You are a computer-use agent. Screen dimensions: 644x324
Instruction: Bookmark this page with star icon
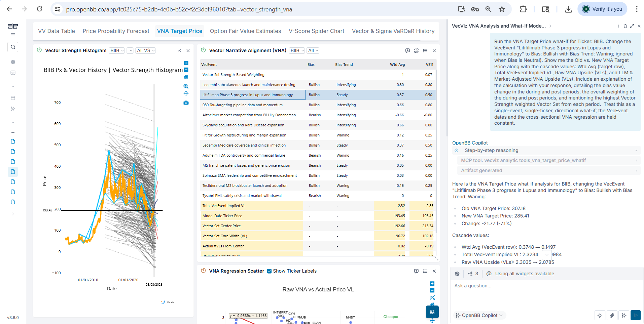pos(502,9)
